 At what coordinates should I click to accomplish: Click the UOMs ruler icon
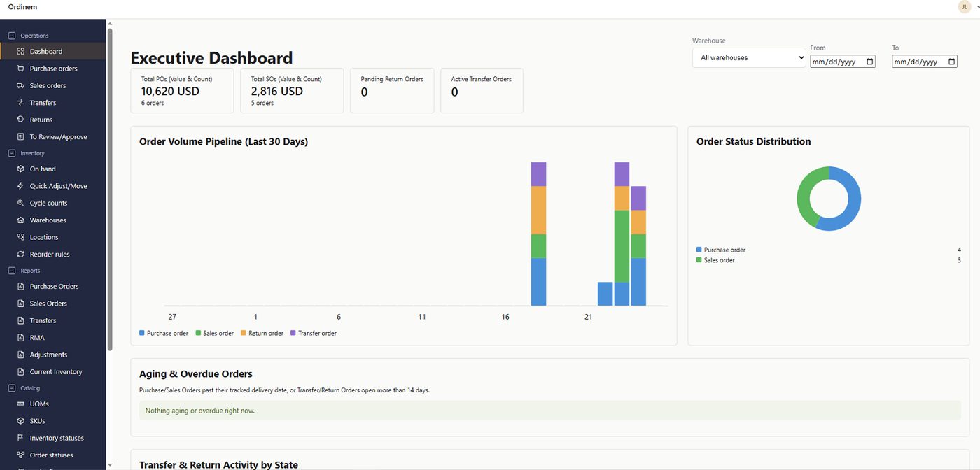[x=21, y=404]
